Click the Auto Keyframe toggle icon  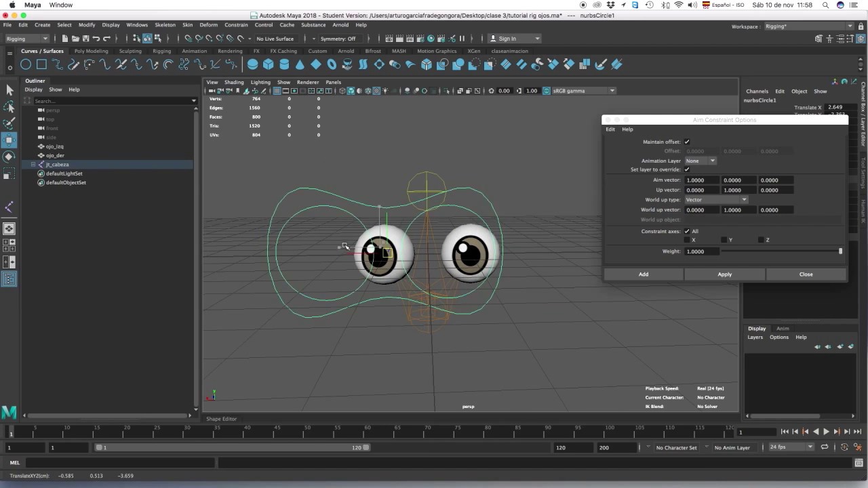(x=844, y=447)
